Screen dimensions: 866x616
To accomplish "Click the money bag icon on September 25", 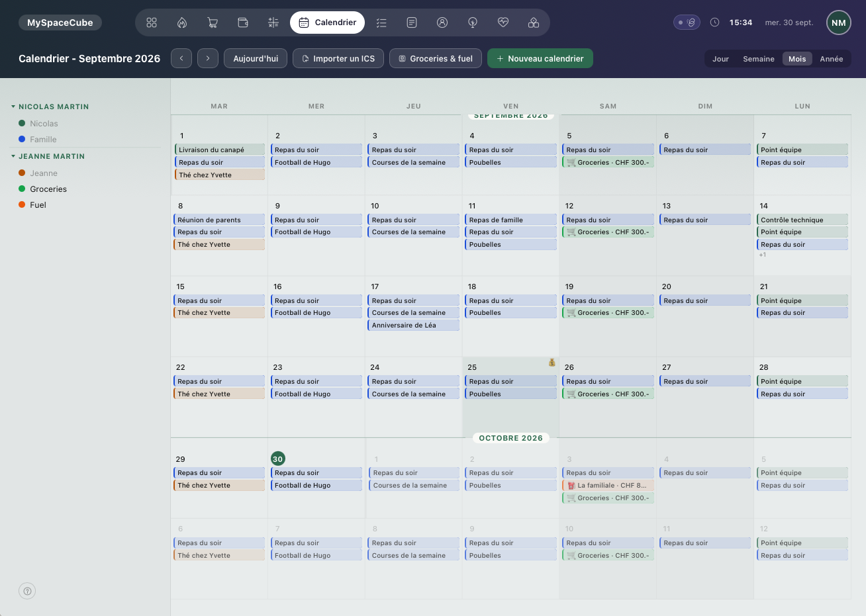I will (552, 363).
